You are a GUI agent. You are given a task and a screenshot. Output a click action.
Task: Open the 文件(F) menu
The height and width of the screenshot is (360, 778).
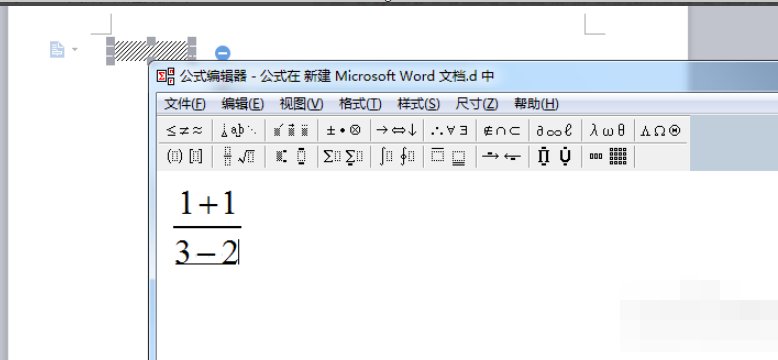[185, 104]
